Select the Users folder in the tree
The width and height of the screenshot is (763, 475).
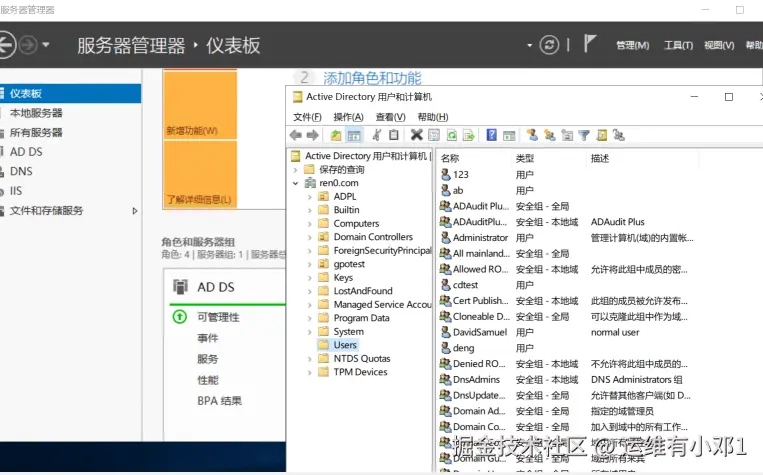(x=345, y=345)
